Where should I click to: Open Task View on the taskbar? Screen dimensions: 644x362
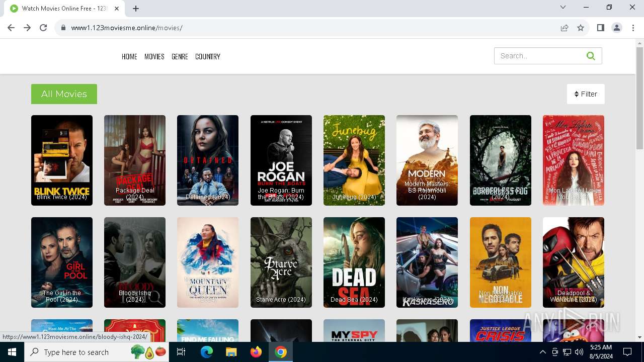(x=181, y=352)
